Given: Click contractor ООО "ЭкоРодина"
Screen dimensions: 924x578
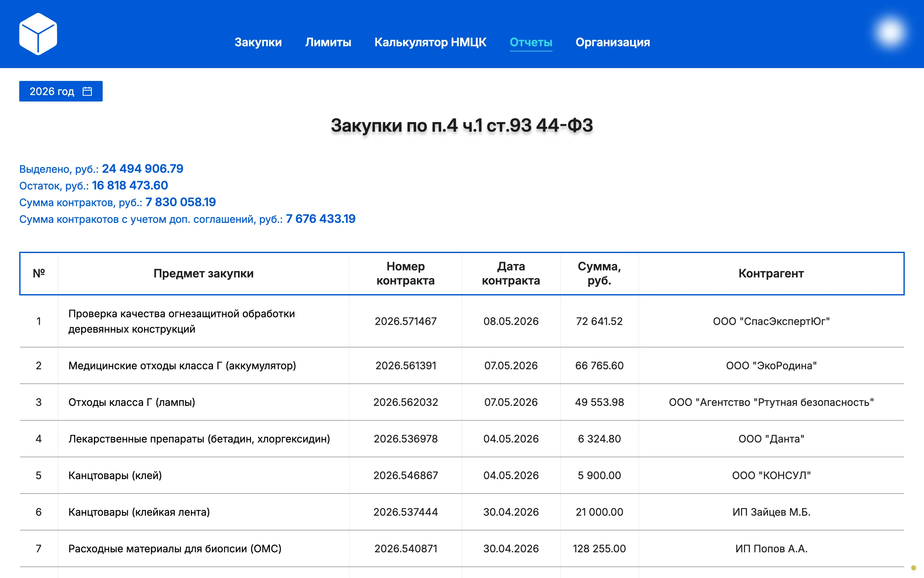Looking at the screenshot, I should [771, 365].
